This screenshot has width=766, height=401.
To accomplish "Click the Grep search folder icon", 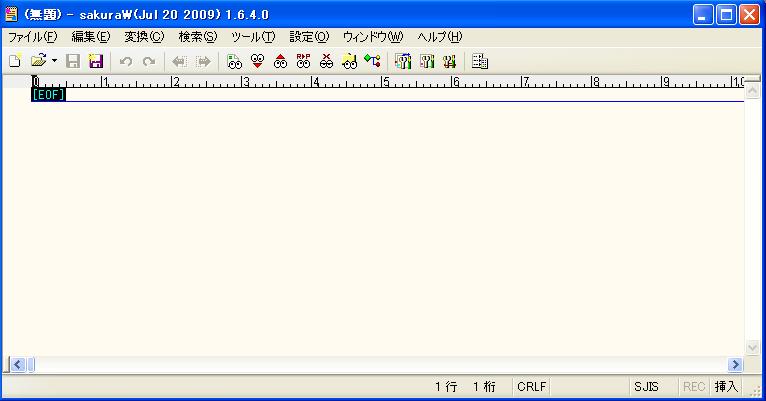I will point(349,61).
